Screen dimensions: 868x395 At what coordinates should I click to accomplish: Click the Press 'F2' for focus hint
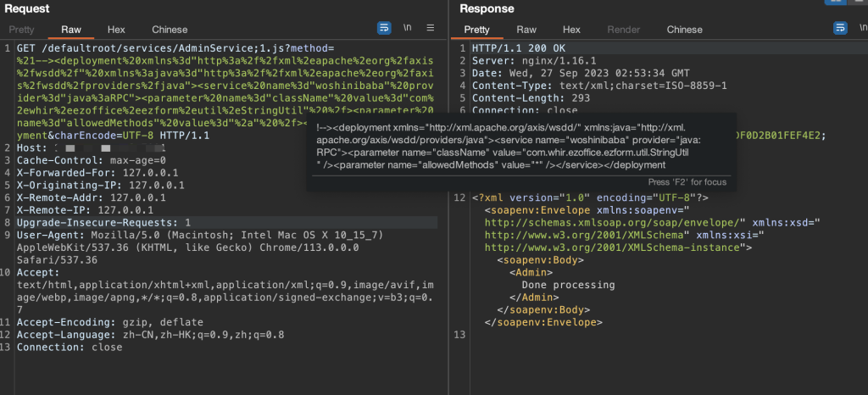[x=687, y=182]
